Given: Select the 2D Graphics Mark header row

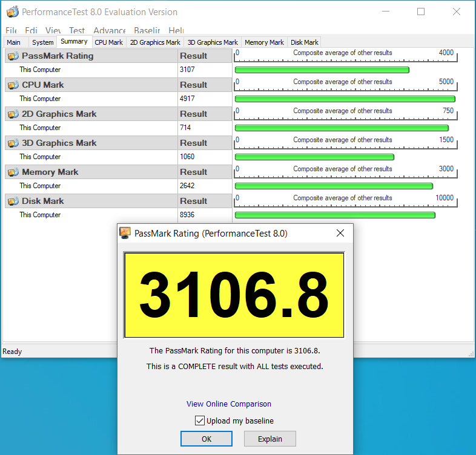Looking at the screenshot, I should pos(118,114).
